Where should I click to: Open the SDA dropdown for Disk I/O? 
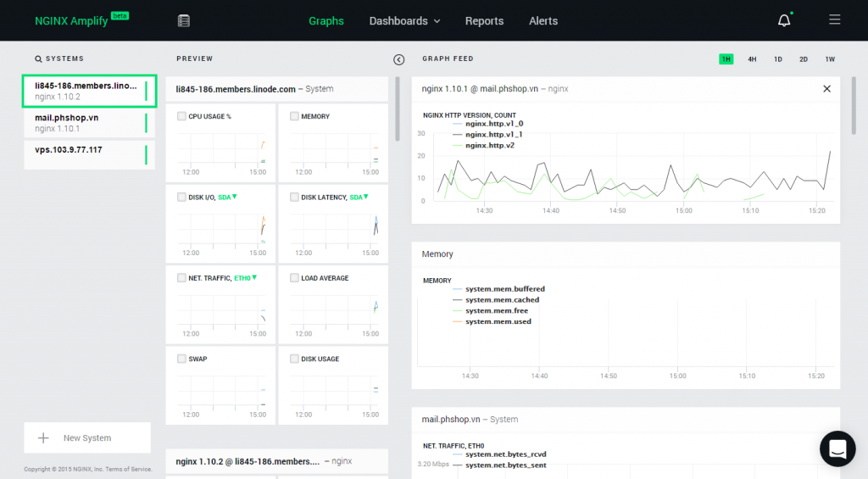click(227, 198)
